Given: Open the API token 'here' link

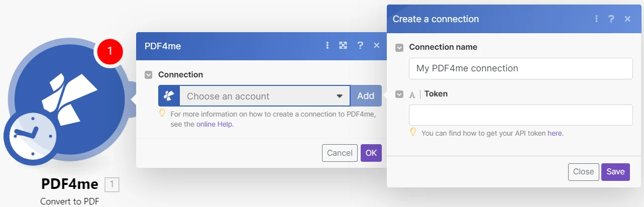Looking at the screenshot, I should 555,134.
